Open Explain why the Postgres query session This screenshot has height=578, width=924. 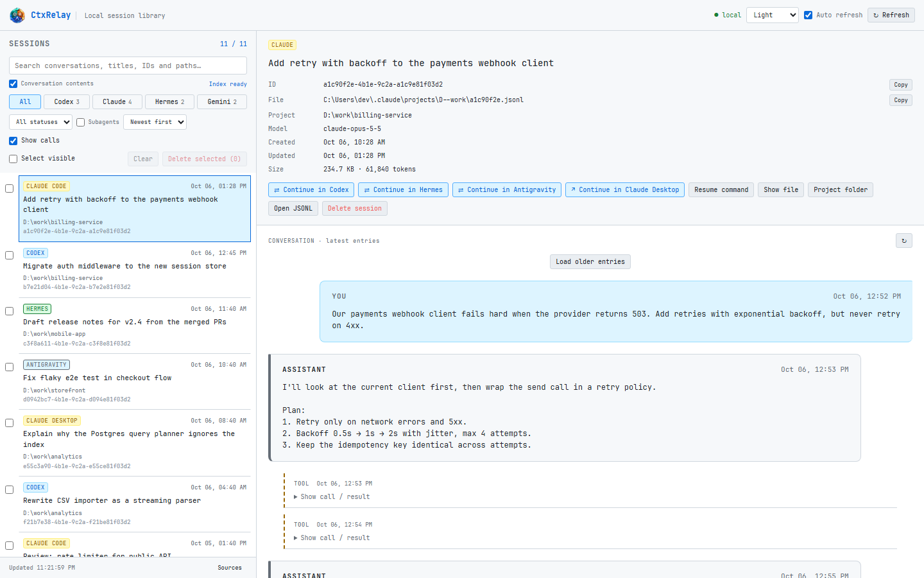(135, 442)
